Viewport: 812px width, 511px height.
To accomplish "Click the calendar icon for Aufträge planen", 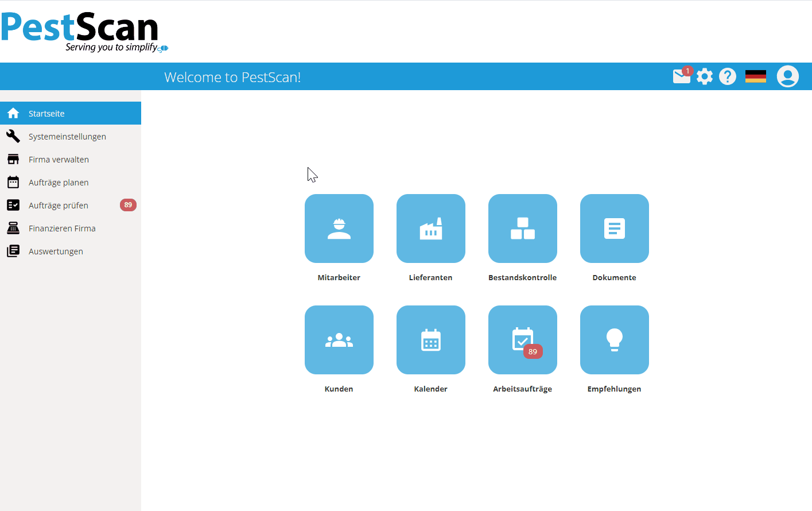I will pyautogui.click(x=13, y=182).
